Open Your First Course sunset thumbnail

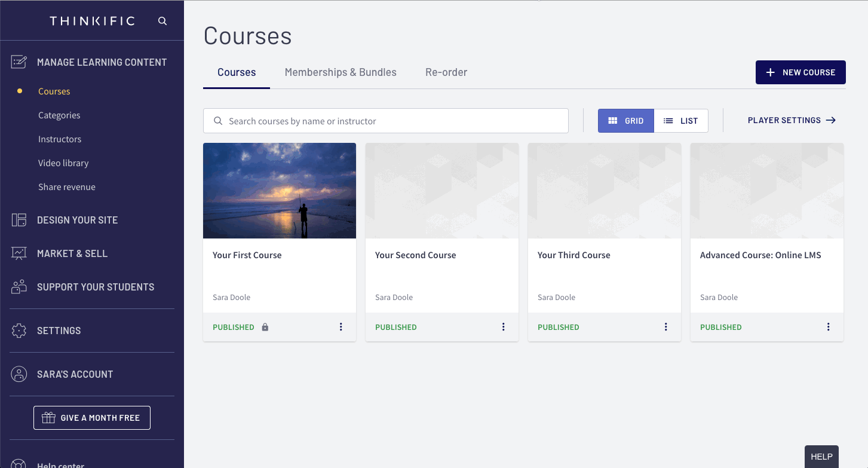tap(280, 191)
